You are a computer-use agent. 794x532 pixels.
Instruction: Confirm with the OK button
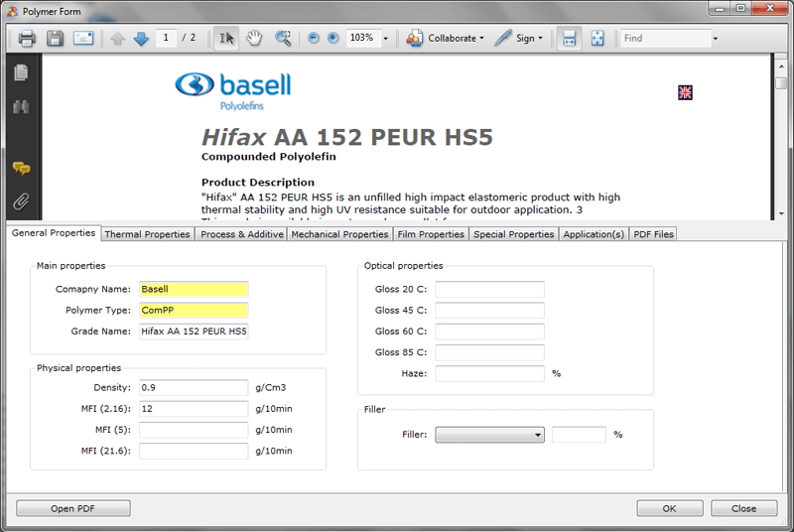(x=669, y=509)
